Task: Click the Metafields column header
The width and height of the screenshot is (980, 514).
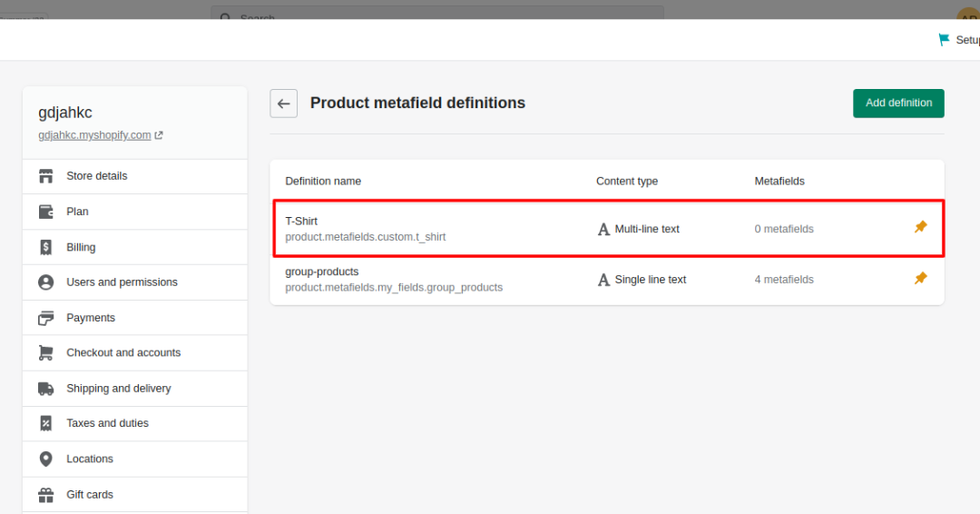Action: tap(779, 182)
